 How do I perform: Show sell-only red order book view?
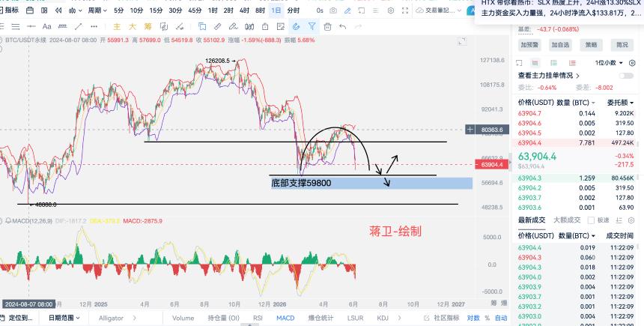(572, 63)
